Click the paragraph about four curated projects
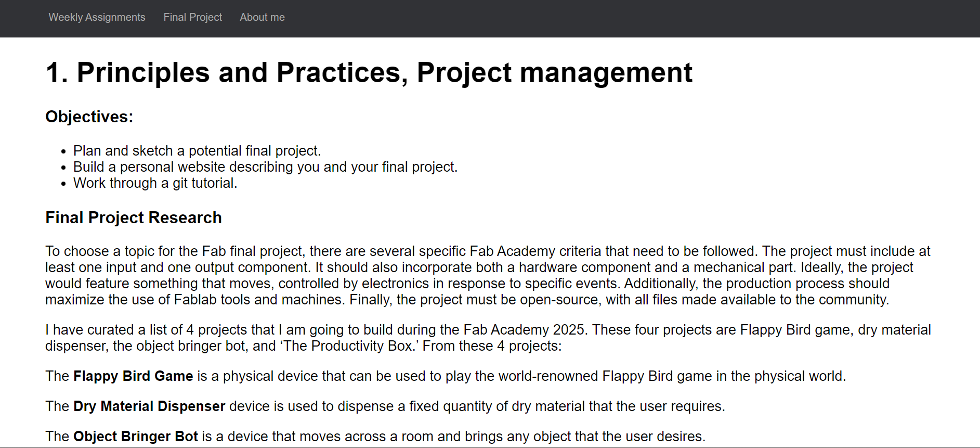Image resolution: width=980 pixels, height=448 pixels. 488,338
